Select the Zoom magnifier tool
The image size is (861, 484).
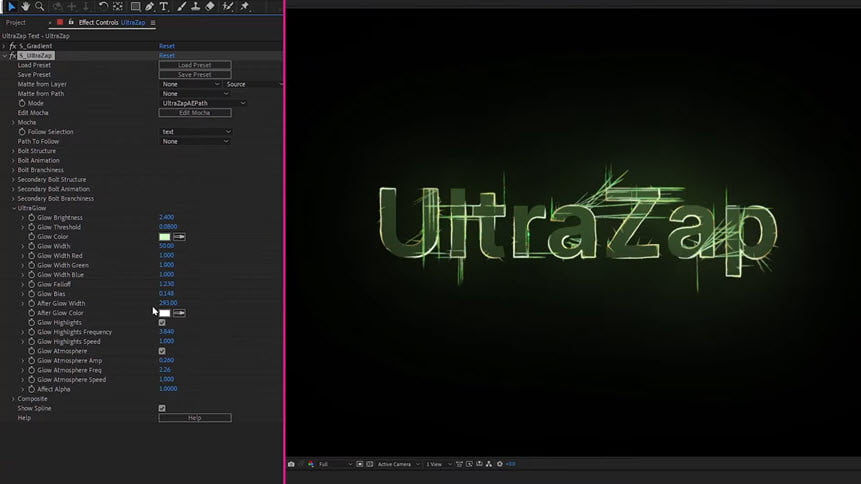[x=40, y=6]
